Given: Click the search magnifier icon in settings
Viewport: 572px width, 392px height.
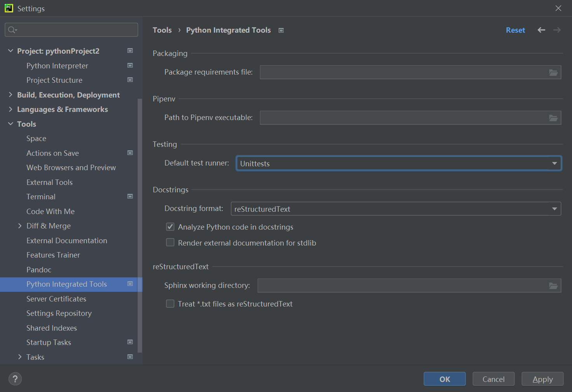Looking at the screenshot, I should 12,30.
